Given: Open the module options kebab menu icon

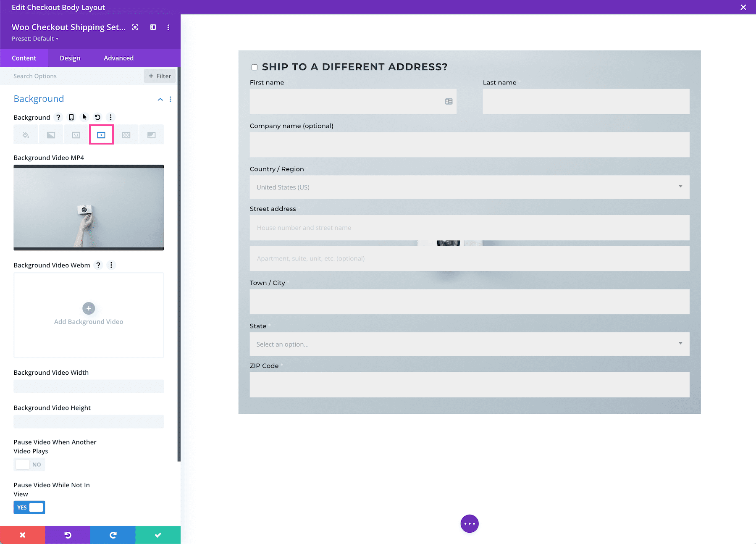Looking at the screenshot, I should click(168, 27).
